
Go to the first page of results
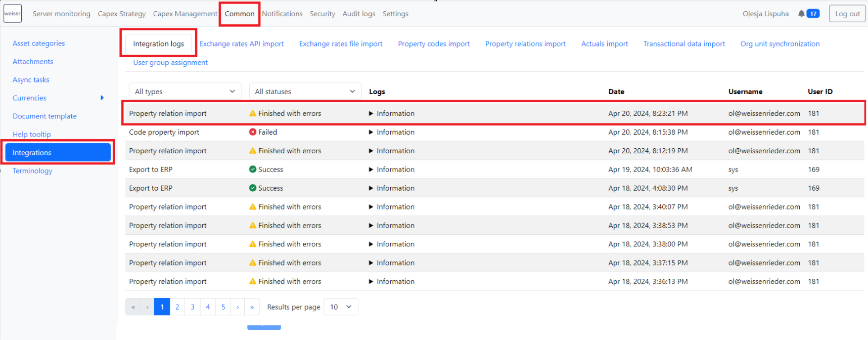pyautogui.click(x=133, y=307)
